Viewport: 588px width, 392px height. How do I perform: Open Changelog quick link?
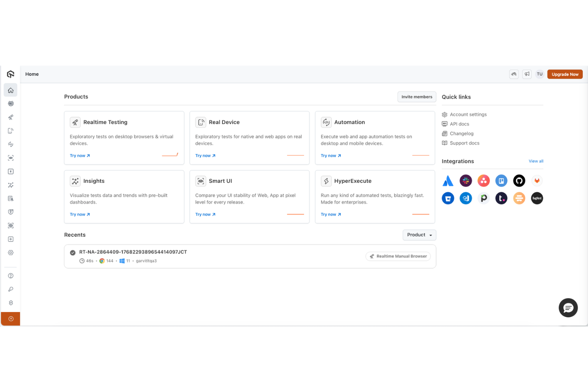pos(458,133)
